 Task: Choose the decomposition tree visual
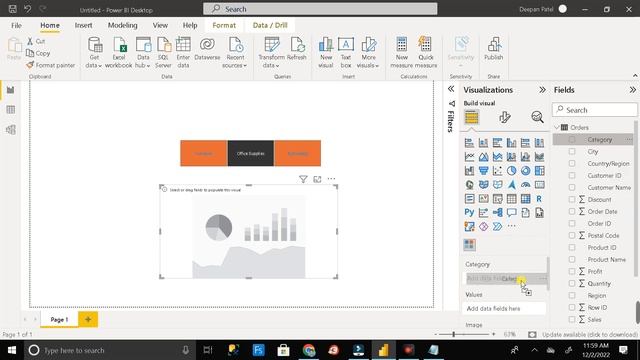pos(498,213)
